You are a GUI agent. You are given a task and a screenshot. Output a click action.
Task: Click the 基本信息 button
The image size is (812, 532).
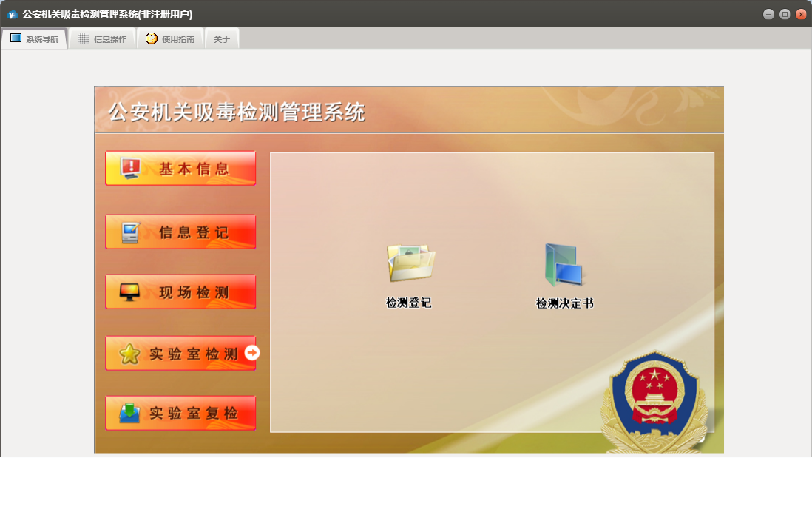point(180,169)
